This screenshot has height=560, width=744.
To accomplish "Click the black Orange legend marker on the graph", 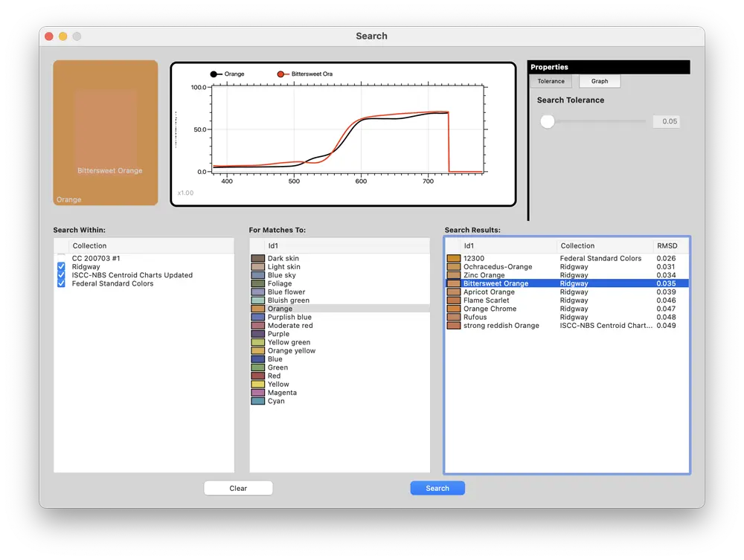I will pos(214,74).
